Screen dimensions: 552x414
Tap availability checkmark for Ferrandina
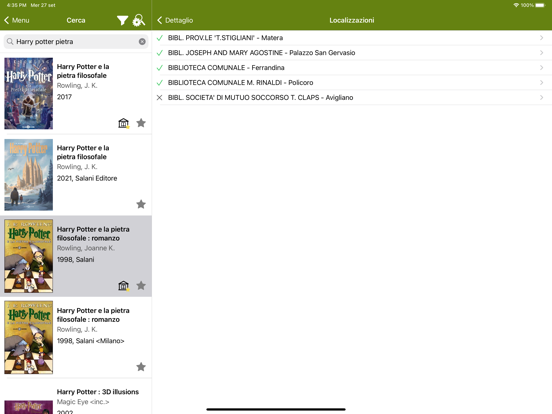tap(159, 68)
